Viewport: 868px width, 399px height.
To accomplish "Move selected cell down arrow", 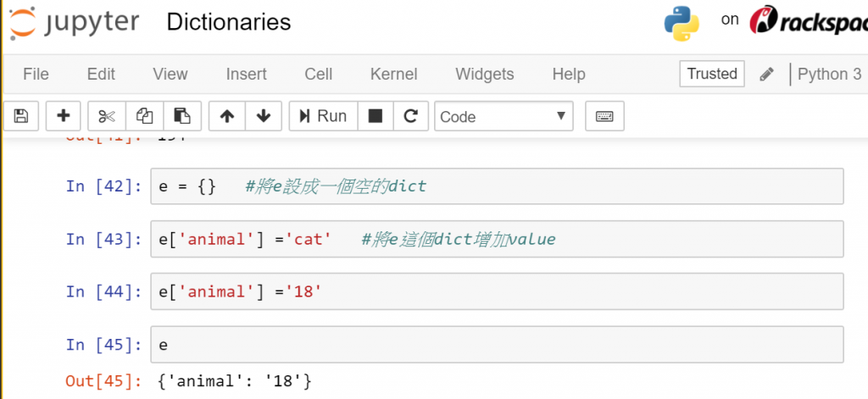I will pyautogui.click(x=264, y=116).
